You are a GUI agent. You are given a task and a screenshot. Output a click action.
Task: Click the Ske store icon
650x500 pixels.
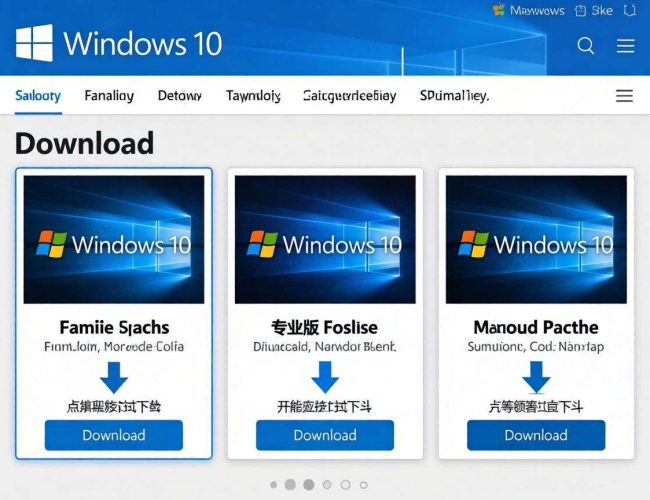coord(580,11)
